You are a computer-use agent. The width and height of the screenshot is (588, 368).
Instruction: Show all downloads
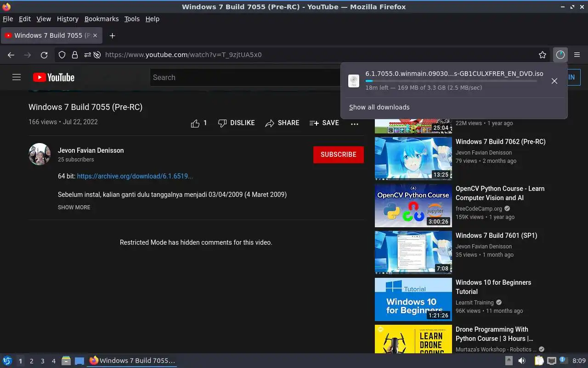(x=379, y=107)
